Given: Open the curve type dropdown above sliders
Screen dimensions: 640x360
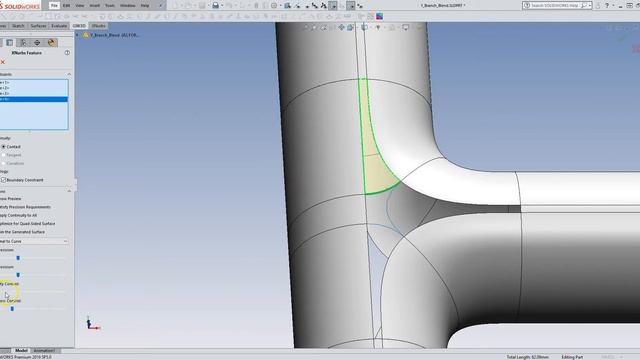Looking at the screenshot, I should [34, 241].
